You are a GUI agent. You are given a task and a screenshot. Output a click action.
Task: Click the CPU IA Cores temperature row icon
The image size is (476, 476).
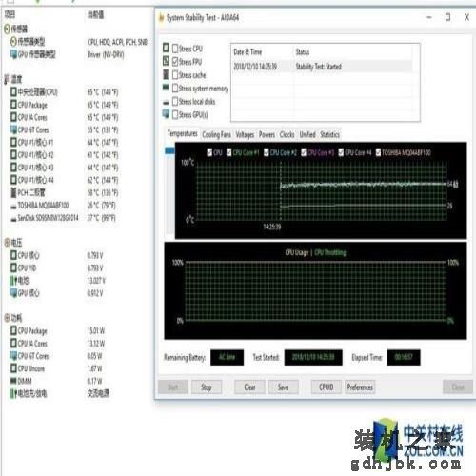coord(13,117)
